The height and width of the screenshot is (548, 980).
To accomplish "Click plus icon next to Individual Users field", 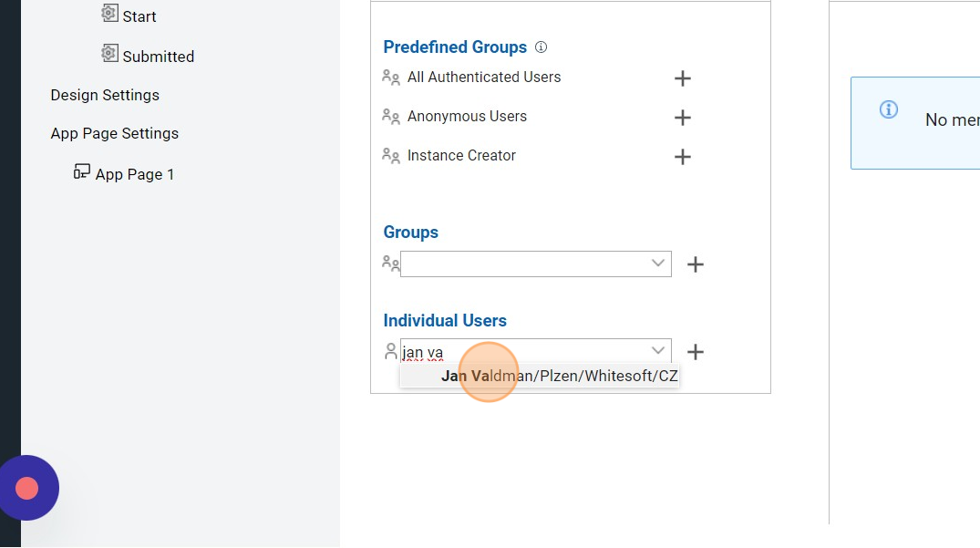I will point(695,352).
